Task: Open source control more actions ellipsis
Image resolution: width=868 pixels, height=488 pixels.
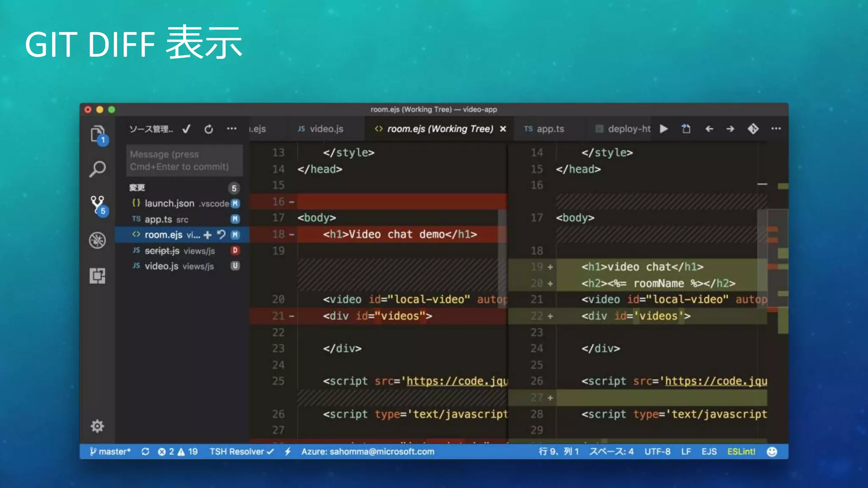Action: pyautogui.click(x=231, y=128)
